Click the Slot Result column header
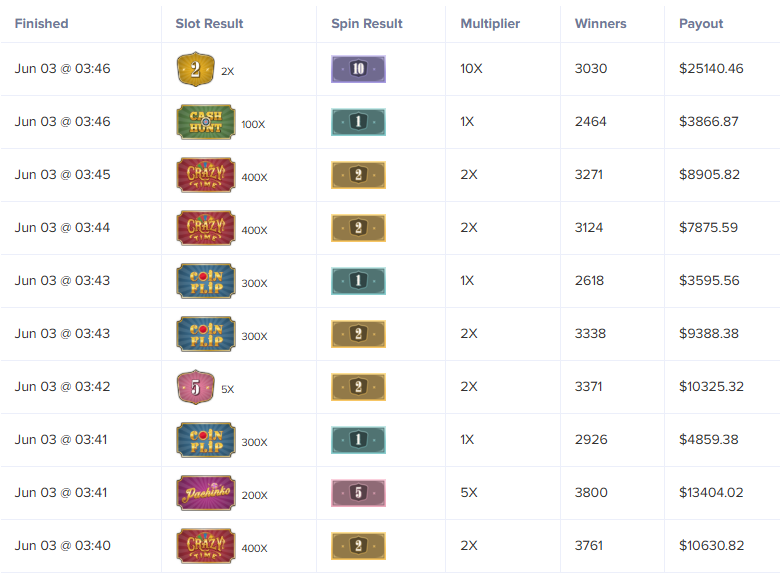 (209, 23)
